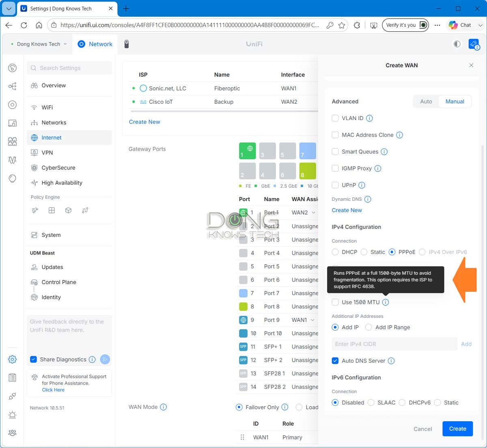Open the UniFi devices icon in left sidebar
The image size is (487, 448).
13,105
